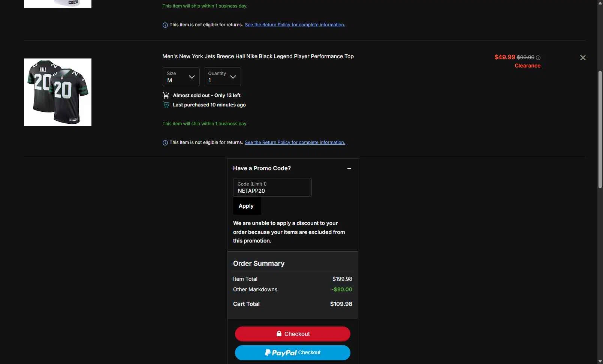The width and height of the screenshot is (603, 364).
Task: Open the Quantity dropdown
Action: (222, 77)
